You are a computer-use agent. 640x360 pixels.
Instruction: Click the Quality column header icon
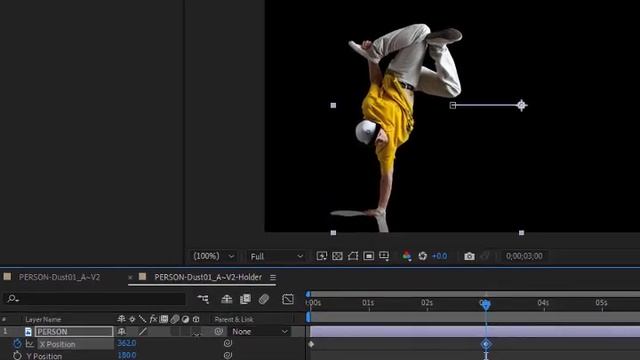coord(142,319)
